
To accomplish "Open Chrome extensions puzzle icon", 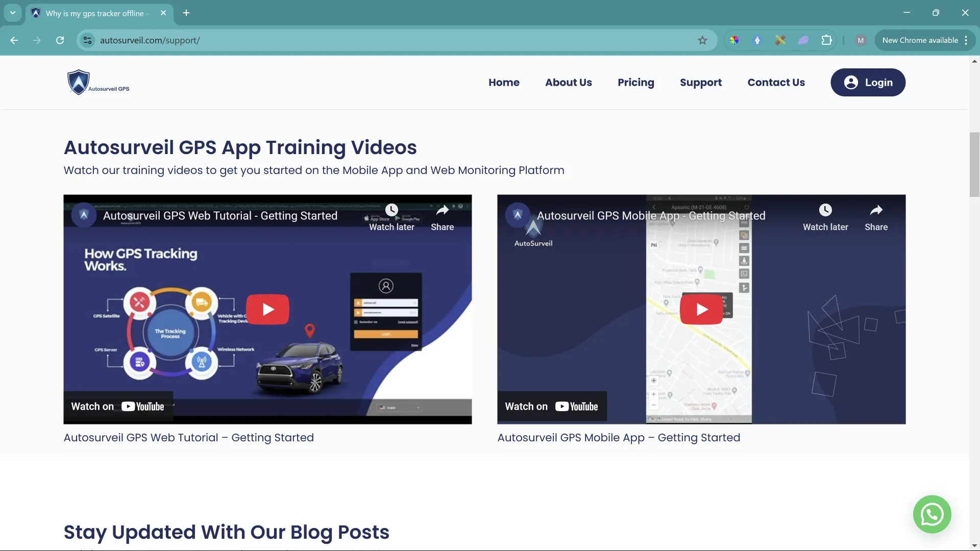I will tap(826, 40).
